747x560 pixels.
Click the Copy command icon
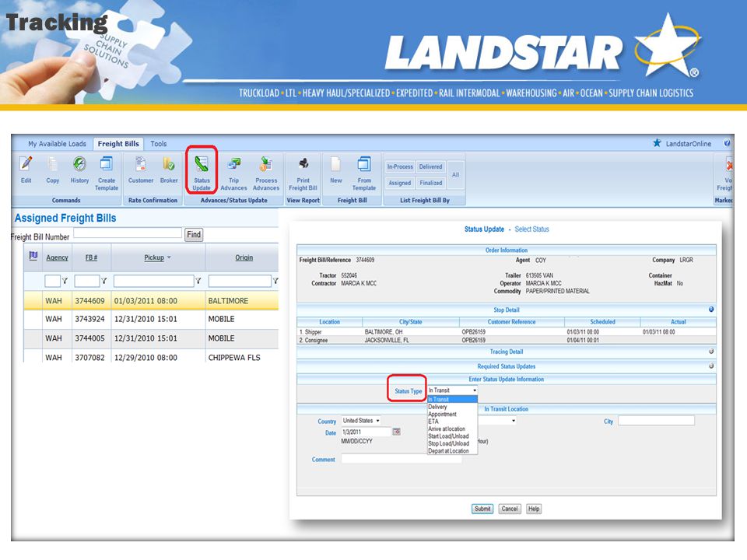point(52,164)
